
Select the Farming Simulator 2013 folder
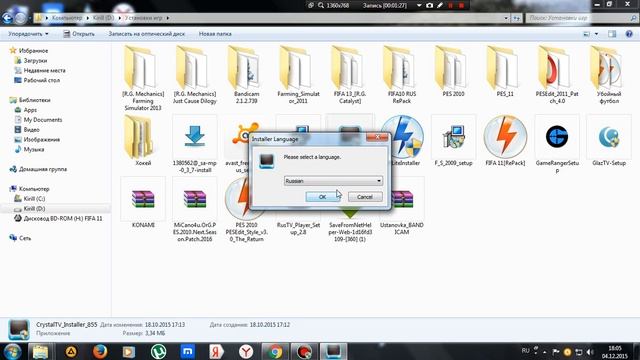(143, 78)
